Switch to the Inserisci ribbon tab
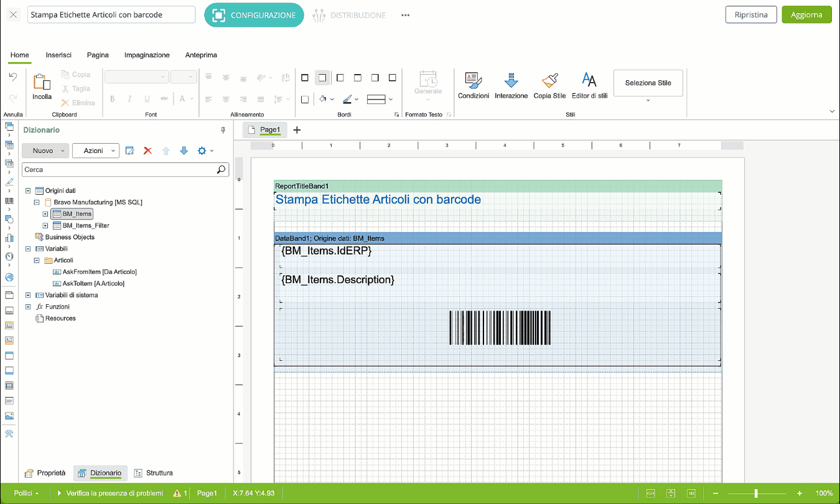Screen dimensions: 840x504 click(x=58, y=55)
